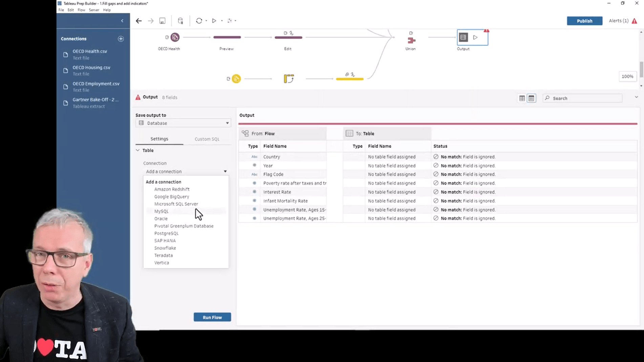Click the Output step icon in flow
Viewport: 644px width, 362px height.
coord(463,37)
